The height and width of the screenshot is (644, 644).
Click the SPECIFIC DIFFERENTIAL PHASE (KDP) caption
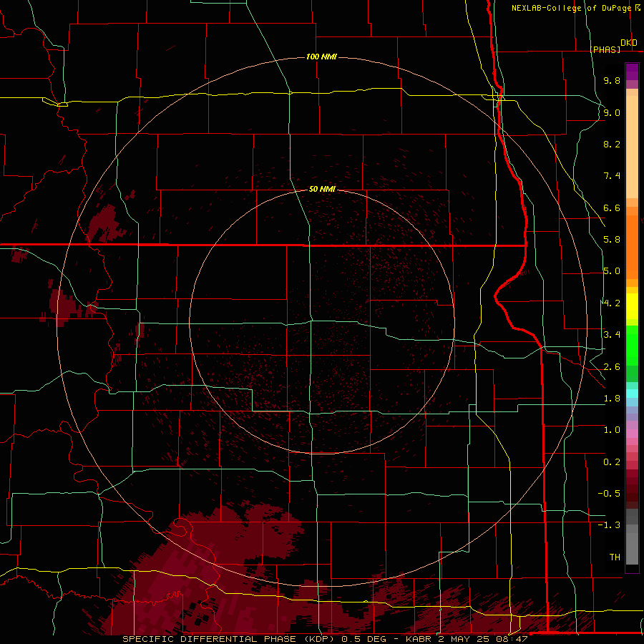tap(229, 639)
